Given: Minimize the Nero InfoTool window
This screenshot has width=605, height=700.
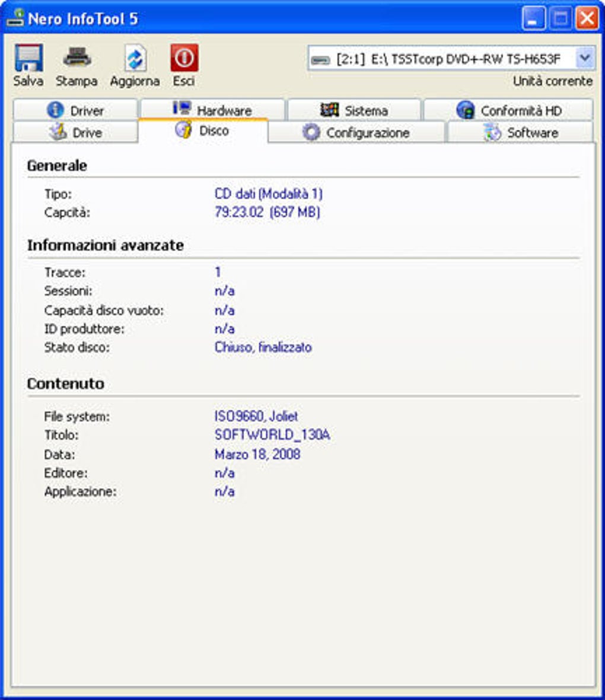Looking at the screenshot, I should pos(533,18).
